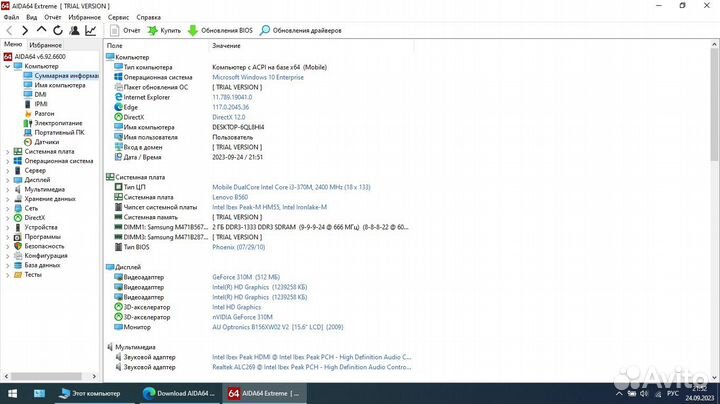The image size is (720, 404).
Task: Open the Вид menu
Action: [x=32, y=17]
